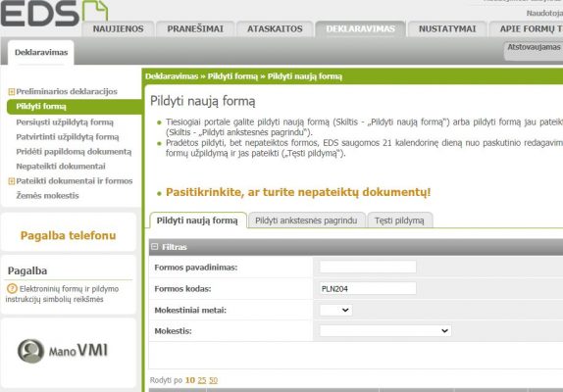Open Pridėti papildomą dokumentą

click(x=74, y=152)
